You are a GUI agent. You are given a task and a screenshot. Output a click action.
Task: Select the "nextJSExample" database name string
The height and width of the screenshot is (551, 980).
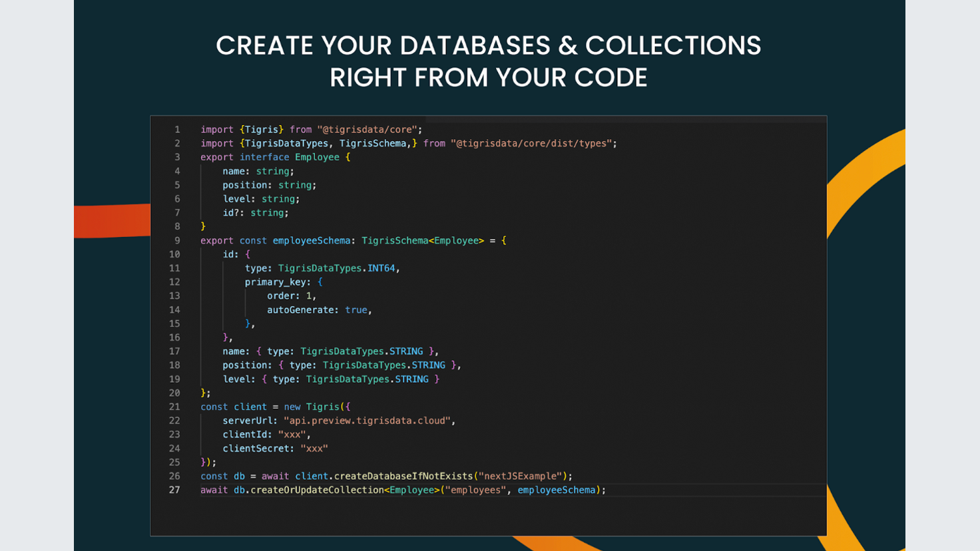521,476
